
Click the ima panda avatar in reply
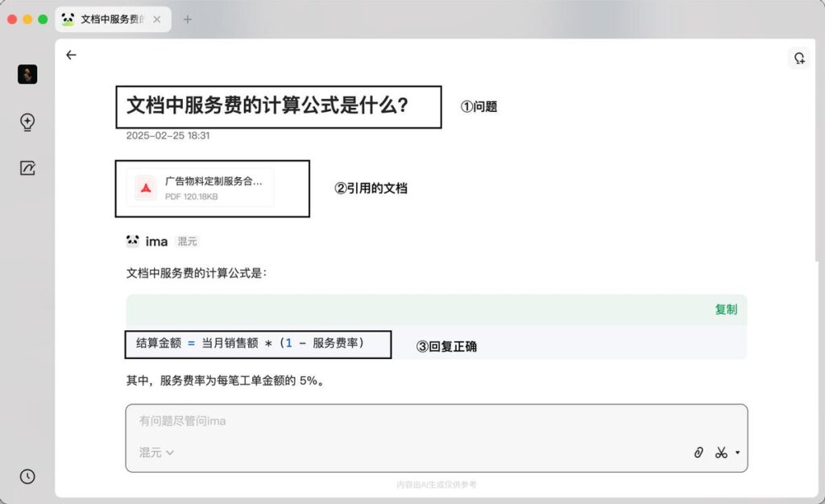tap(133, 241)
